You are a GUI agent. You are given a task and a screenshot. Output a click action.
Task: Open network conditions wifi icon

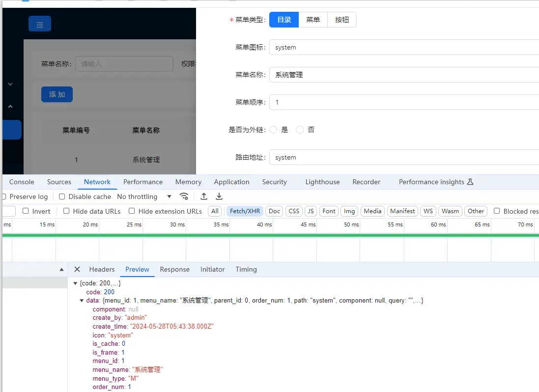(x=184, y=196)
